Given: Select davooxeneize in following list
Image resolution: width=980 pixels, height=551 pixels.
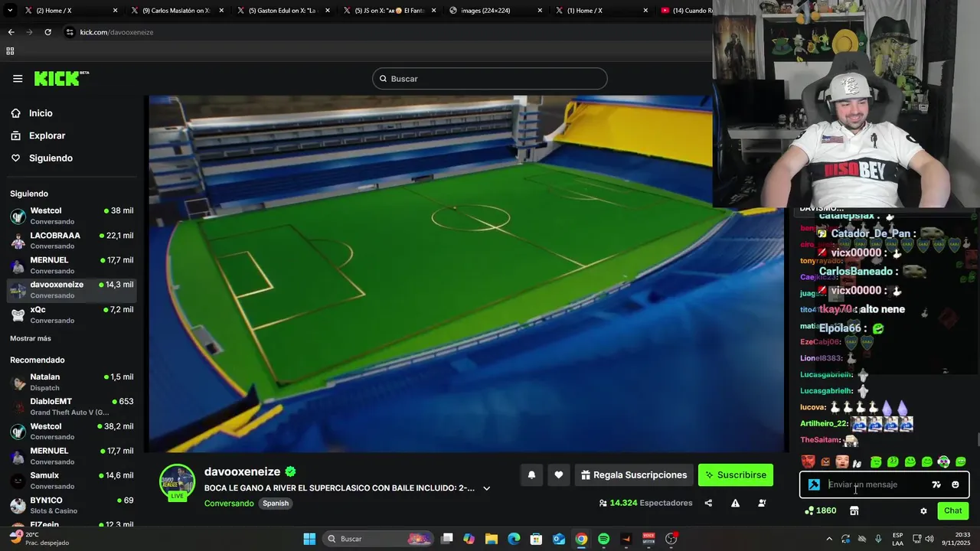Looking at the screenshot, I should tap(72, 289).
